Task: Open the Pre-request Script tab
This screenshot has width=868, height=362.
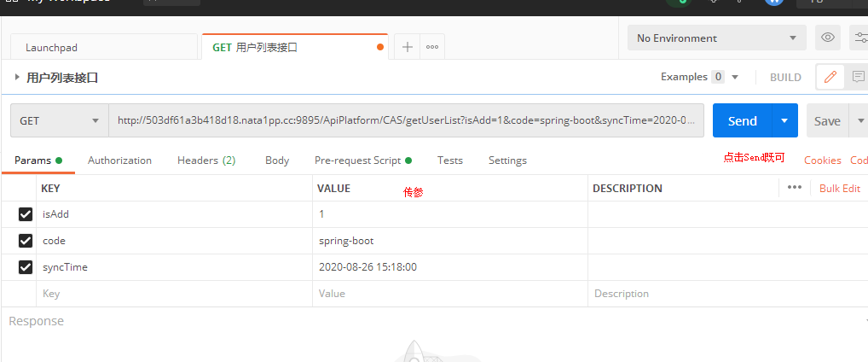Action: [363, 161]
